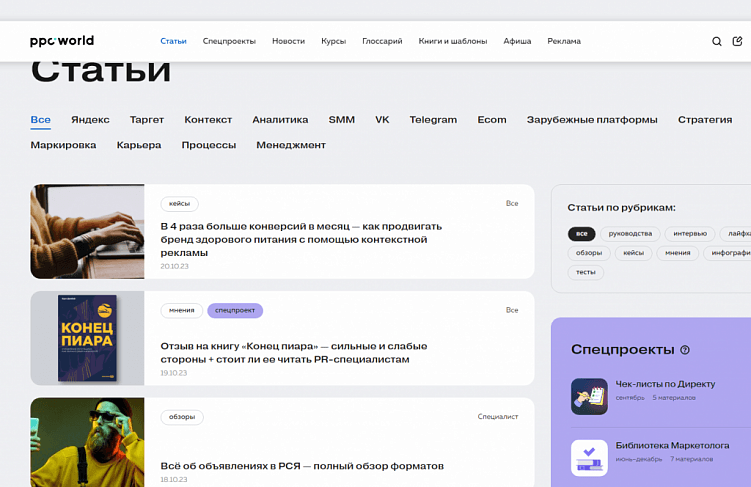751x487 pixels.
Task: Go to Новости in top navigation
Action: (288, 41)
